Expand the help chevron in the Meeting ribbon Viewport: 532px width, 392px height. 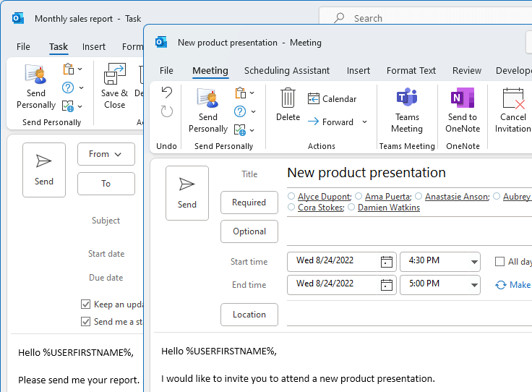pyautogui.click(x=253, y=111)
